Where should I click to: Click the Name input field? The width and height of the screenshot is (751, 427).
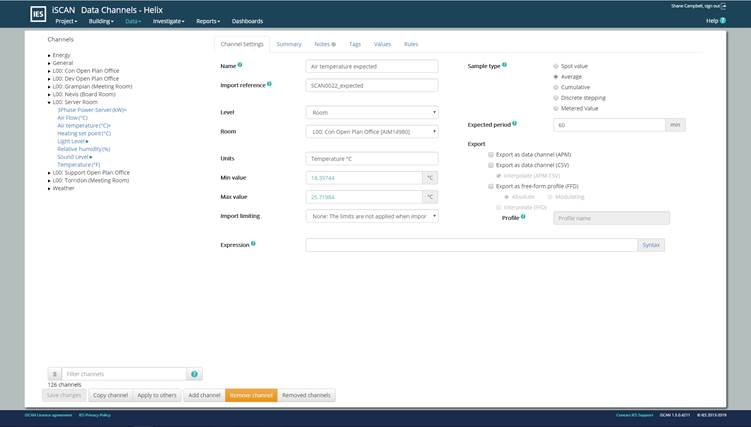[x=372, y=67]
